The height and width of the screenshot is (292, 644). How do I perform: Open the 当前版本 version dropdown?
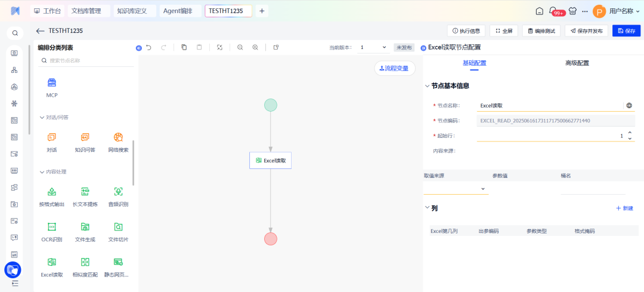pyautogui.click(x=373, y=47)
